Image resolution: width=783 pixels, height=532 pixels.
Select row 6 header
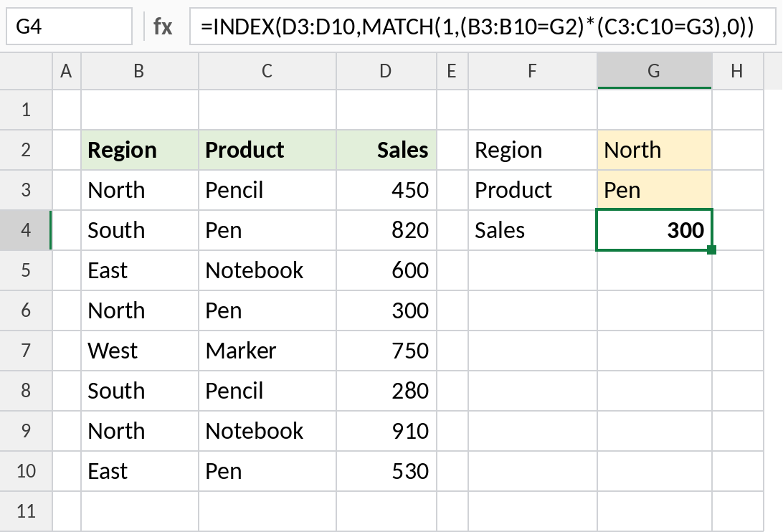26,310
